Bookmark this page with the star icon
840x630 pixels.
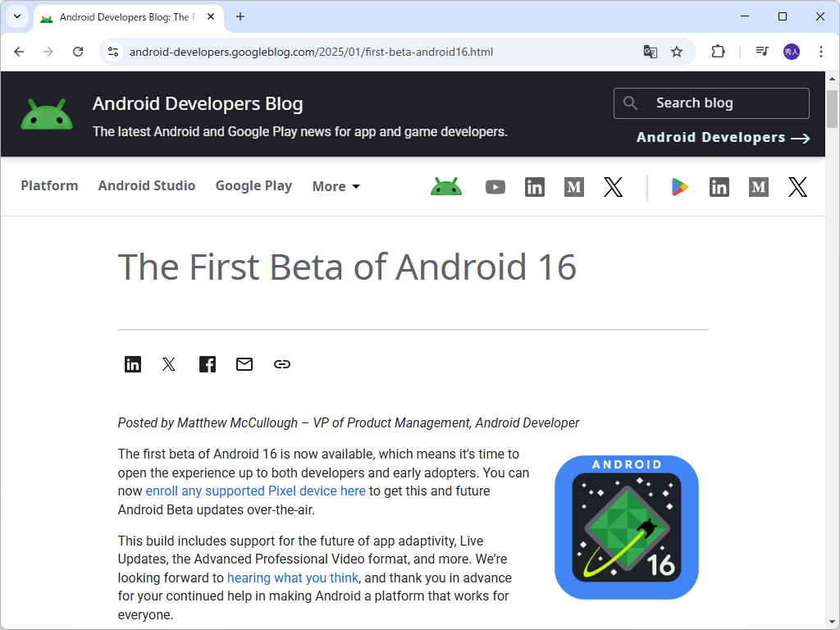click(677, 52)
